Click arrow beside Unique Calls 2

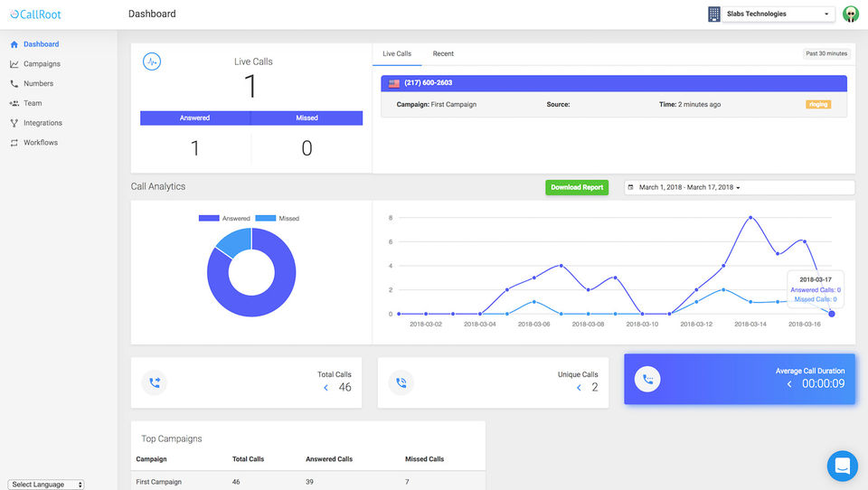click(x=579, y=388)
